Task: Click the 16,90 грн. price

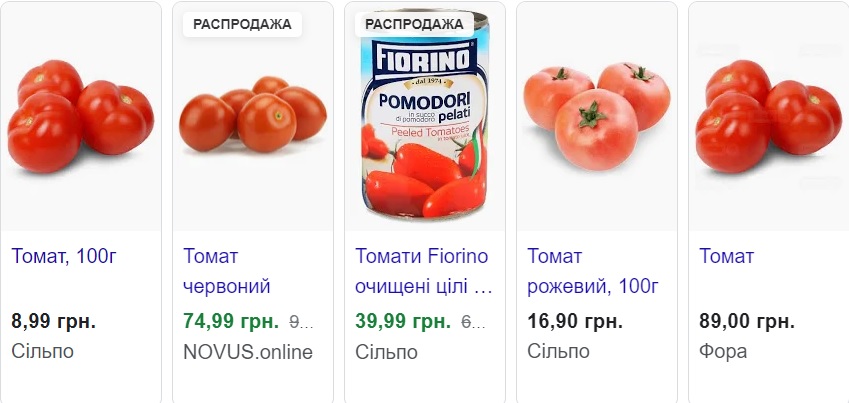Action: (x=575, y=321)
